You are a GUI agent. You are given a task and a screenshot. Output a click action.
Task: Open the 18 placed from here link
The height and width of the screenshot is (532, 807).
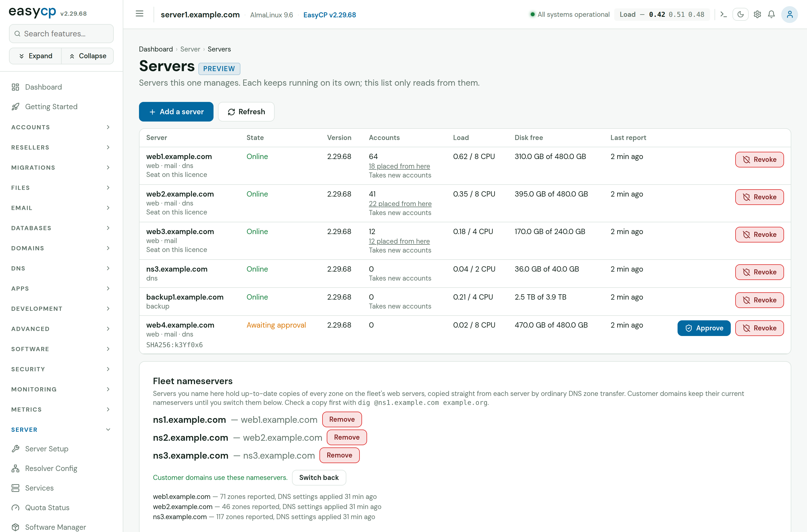[399, 166]
